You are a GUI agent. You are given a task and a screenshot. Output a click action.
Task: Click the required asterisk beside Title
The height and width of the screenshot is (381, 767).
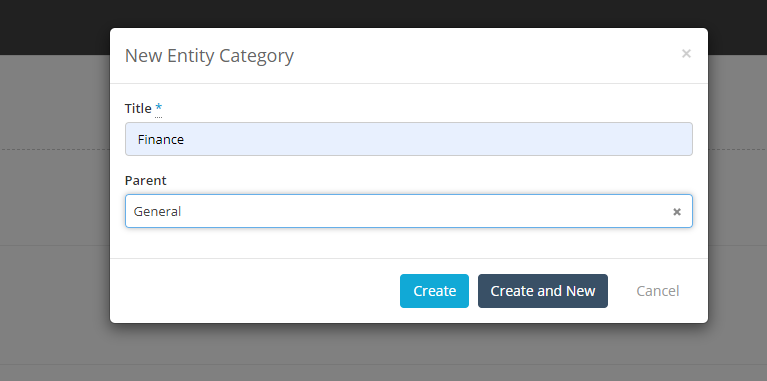pyautogui.click(x=158, y=108)
